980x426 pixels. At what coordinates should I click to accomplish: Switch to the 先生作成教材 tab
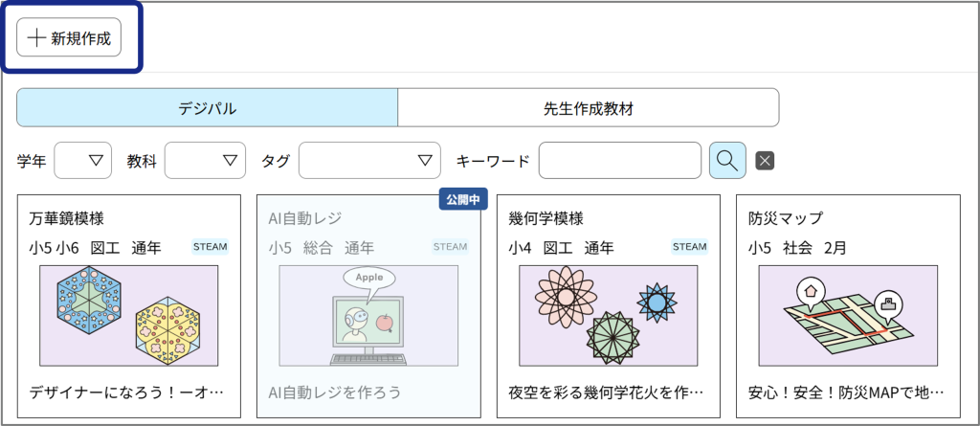[588, 108]
